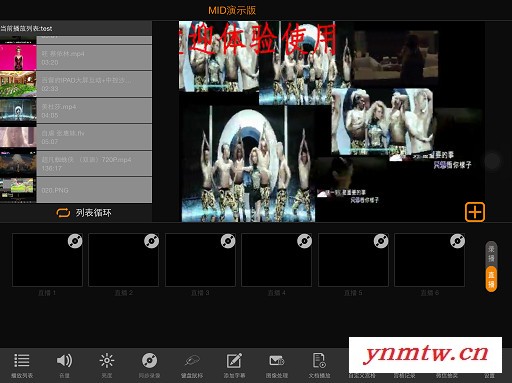Image resolution: width=512 pixels, height=383 pixels.
Task: Open the 图像处理 image processing icon
Action: coord(277,361)
